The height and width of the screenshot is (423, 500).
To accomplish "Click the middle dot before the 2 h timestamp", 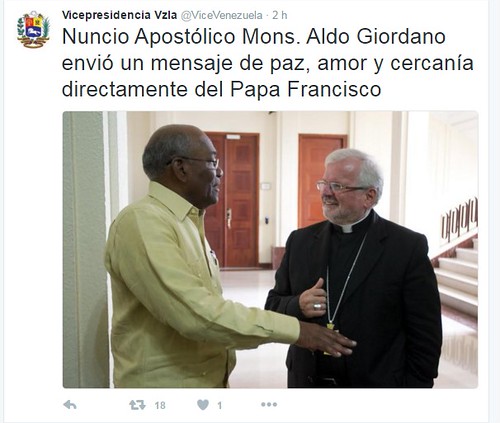I will 267,15.
